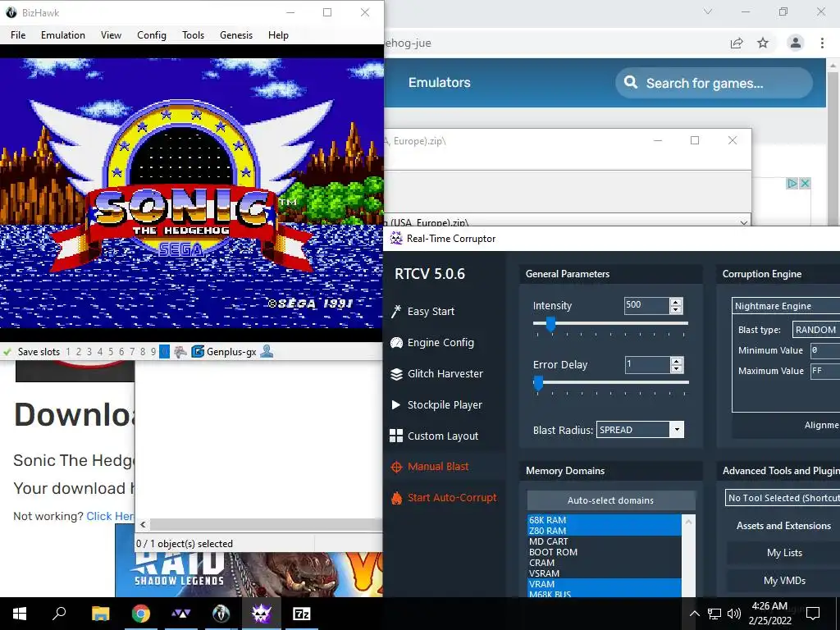Toggle BOOT ROM memory domain

pyautogui.click(x=605, y=552)
